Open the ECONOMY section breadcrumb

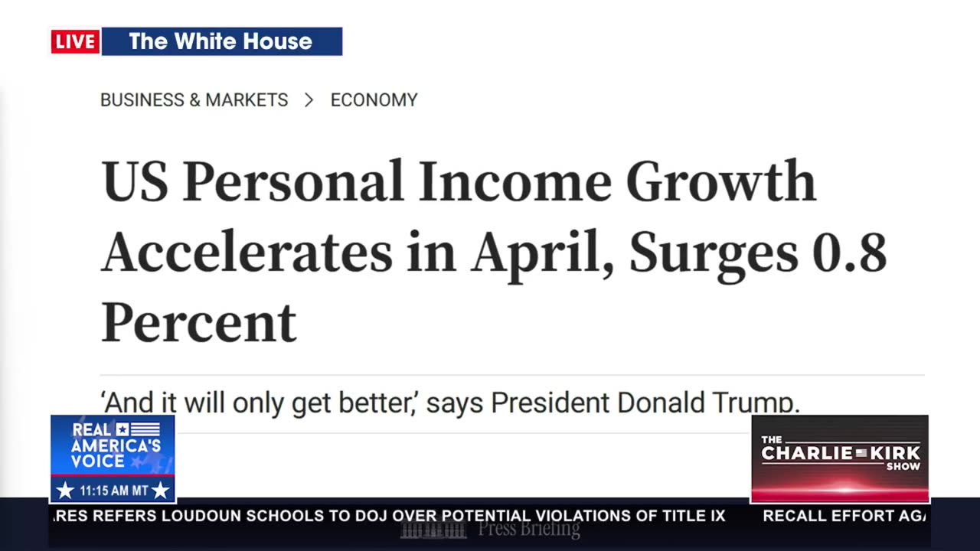pyautogui.click(x=374, y=100)
